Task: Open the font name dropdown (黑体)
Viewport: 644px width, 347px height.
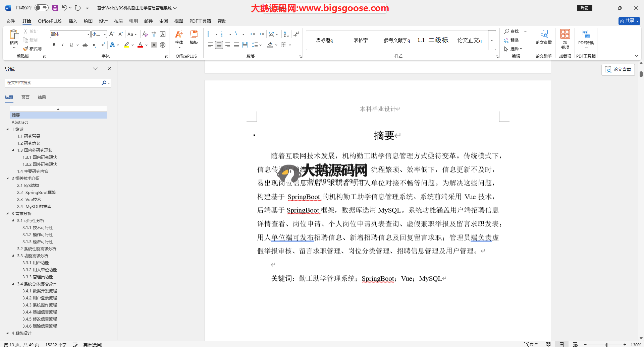Action: point(88,34)
